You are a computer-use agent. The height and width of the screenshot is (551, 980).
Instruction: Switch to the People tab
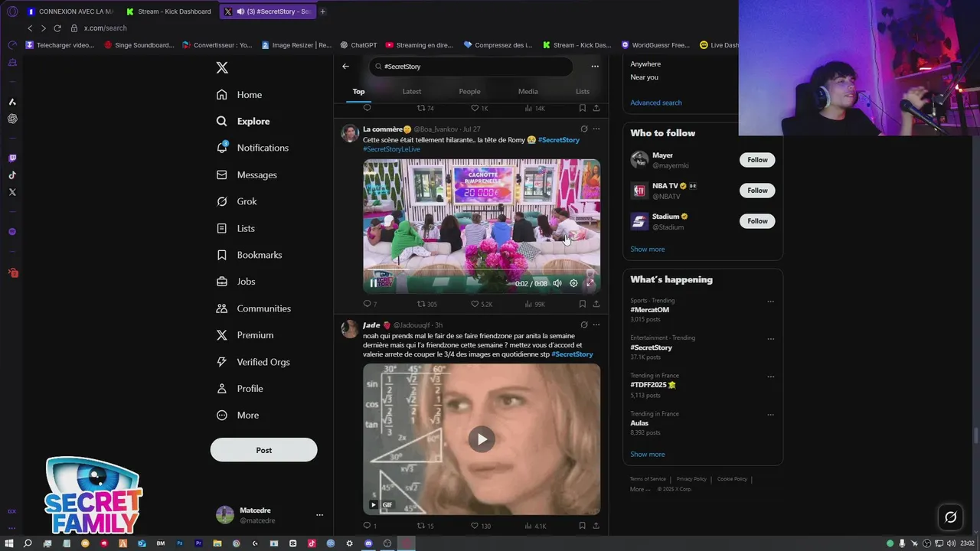[x=469, y=92]
